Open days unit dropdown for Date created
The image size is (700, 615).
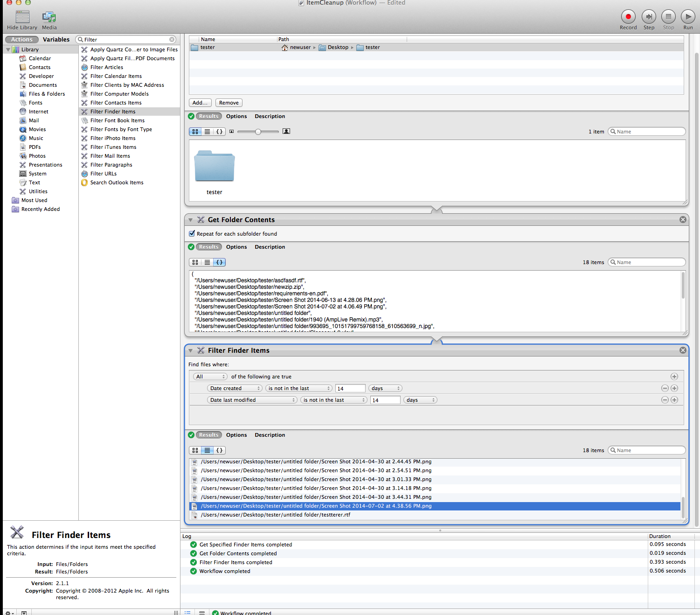coord(385,388)
